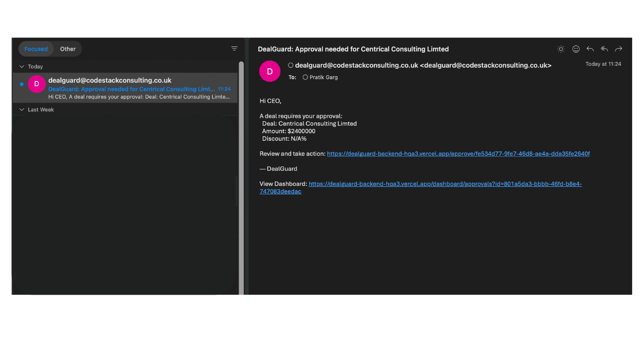Open the message list filter icon
The height and width of the screenshot is (362, 644).
pyautogui.click(x=234, y=49)
